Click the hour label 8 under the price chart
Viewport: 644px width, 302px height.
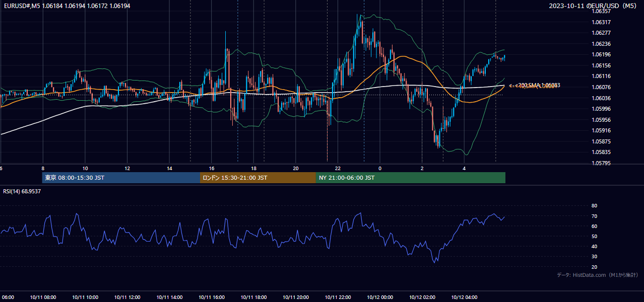tap(43, 168)
